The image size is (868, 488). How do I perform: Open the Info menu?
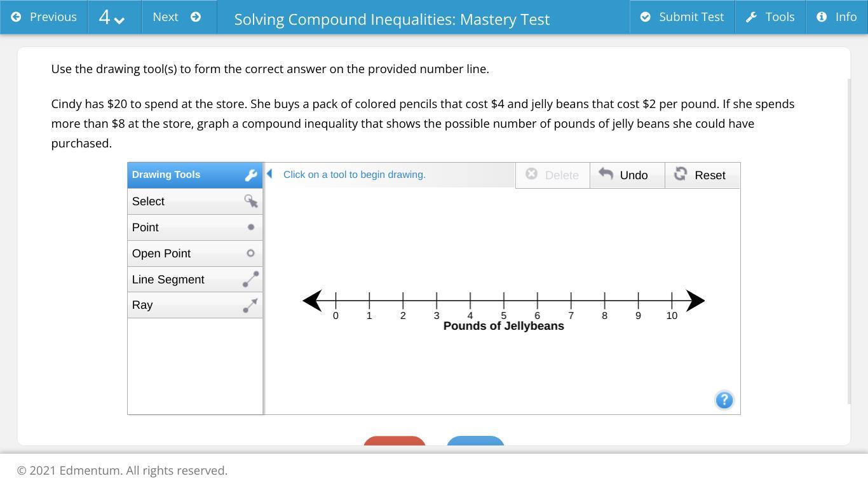[x=837, y=17]
